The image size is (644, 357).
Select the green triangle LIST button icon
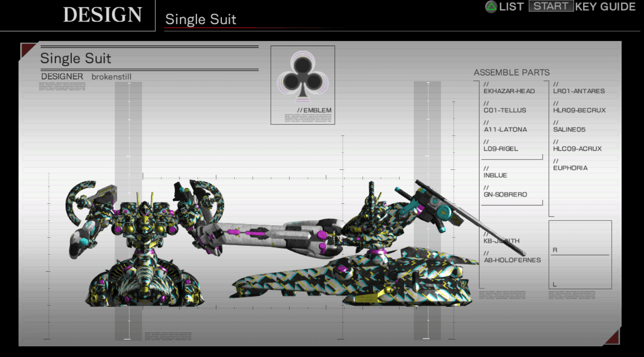[x=491, y=6]
